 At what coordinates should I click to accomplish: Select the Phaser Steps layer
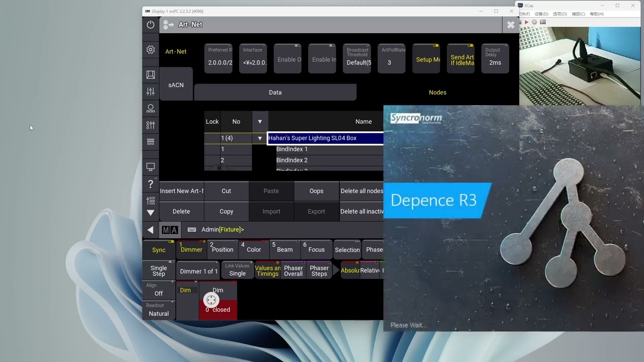[x=319, y=270]
